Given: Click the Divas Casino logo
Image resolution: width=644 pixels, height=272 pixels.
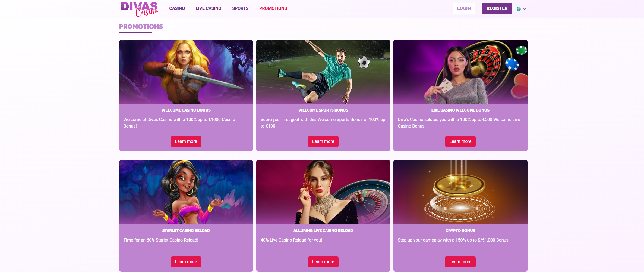Looking at the screenshot, I should click(140, 9).
